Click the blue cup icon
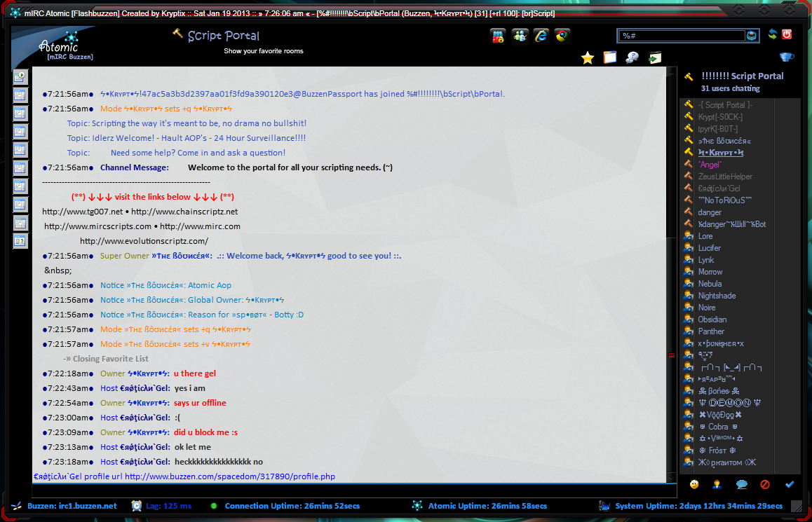 pyautogui.click(x=787, y=57)
